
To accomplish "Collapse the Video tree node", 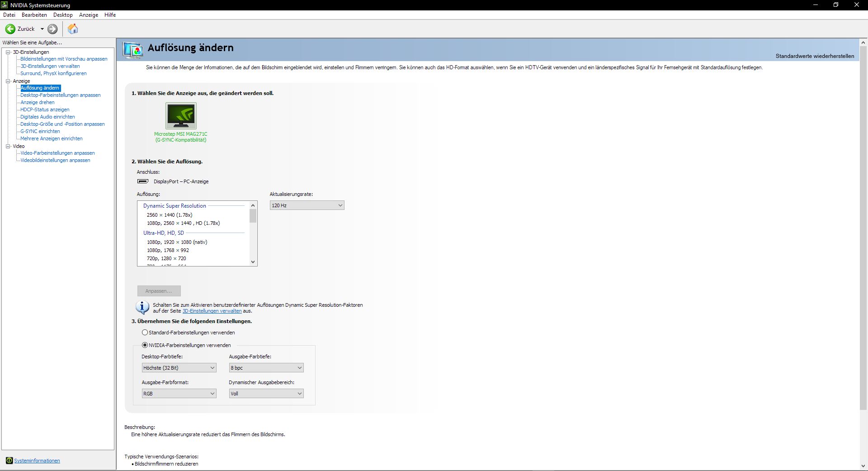I will pos(8,146).
